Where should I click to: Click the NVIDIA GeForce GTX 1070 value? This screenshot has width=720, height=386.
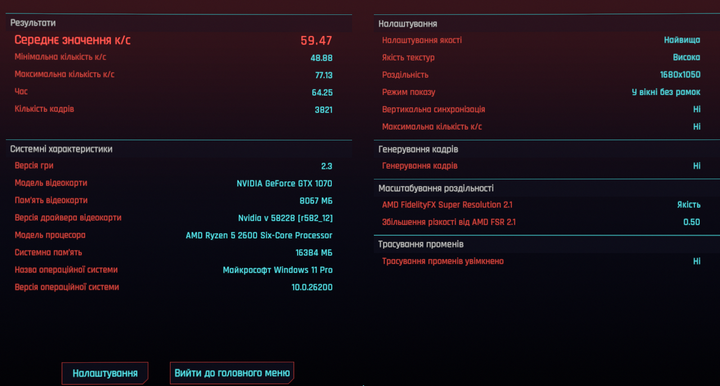(x=284, y=184)
